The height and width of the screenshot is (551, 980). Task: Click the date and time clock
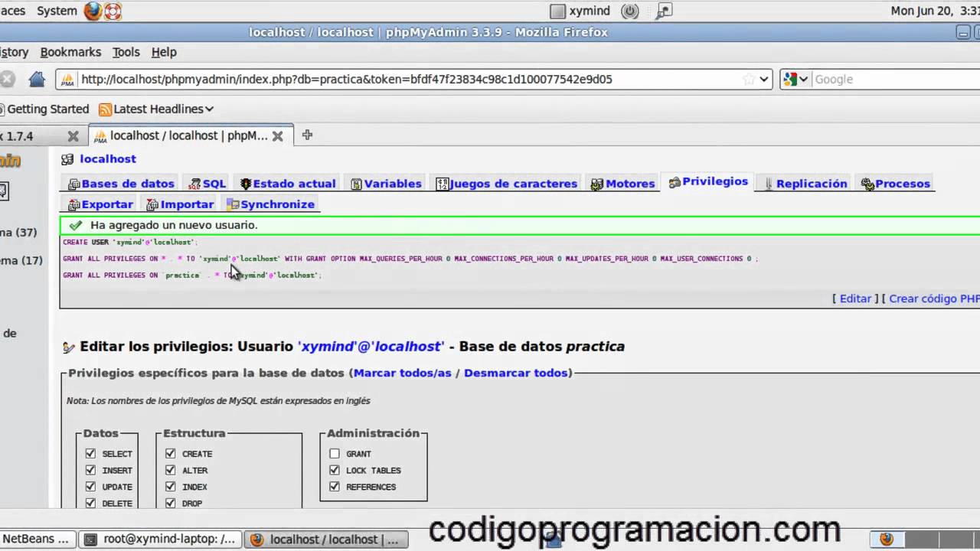pos(936,11)
